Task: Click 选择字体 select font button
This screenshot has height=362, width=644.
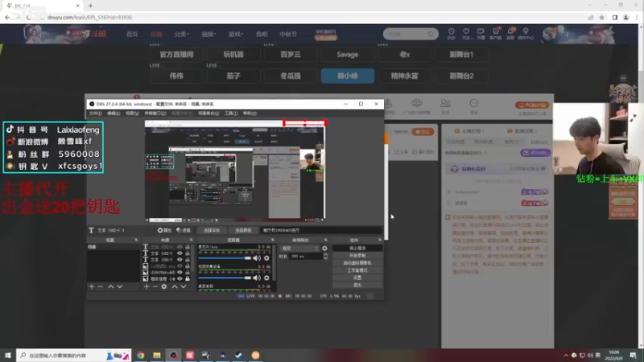Action: click(212, 230)
